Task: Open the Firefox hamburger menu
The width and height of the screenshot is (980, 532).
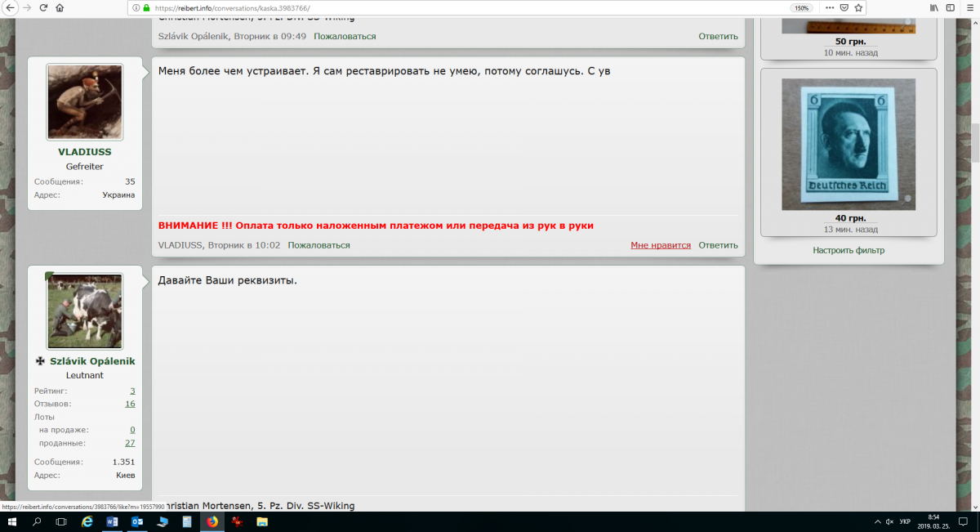Action: pos(969,7)
